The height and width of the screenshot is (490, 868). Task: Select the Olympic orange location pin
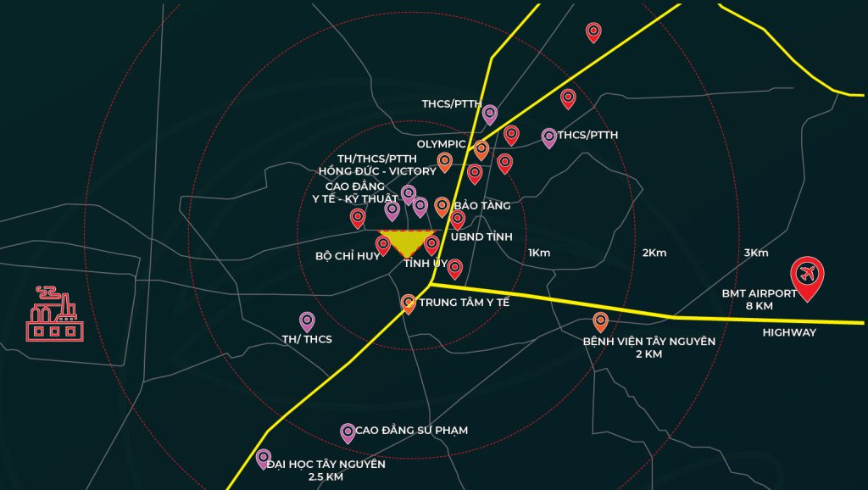click(481, 149)
